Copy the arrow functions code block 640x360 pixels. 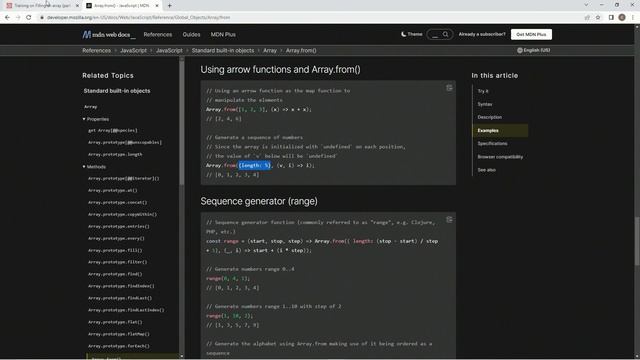click(449, 88)
